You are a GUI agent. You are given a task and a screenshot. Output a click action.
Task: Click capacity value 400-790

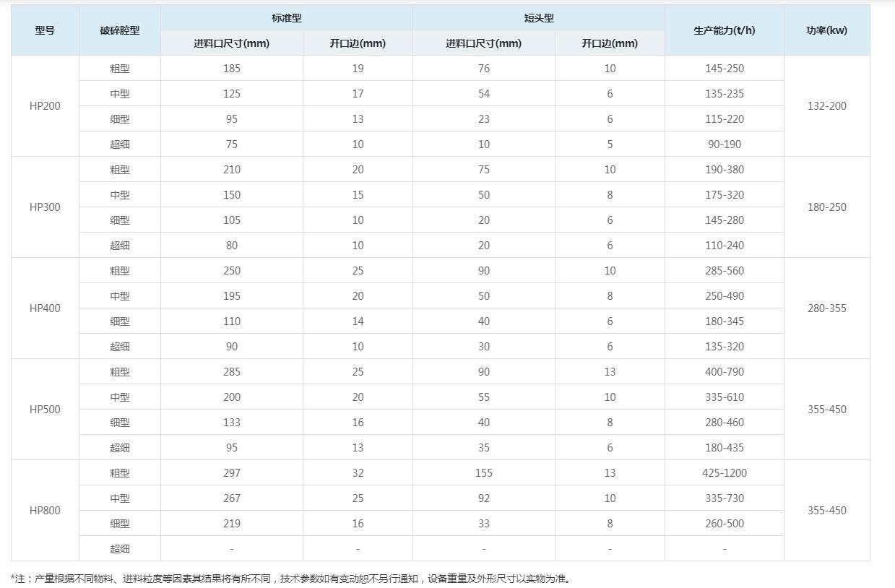click(x=725, y=372)
